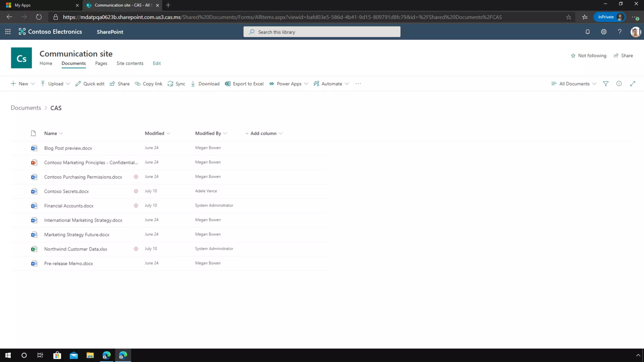Go to the Pages navigation tab
The width and height of the screenshot is (644, 362).
tap(101, 63)
